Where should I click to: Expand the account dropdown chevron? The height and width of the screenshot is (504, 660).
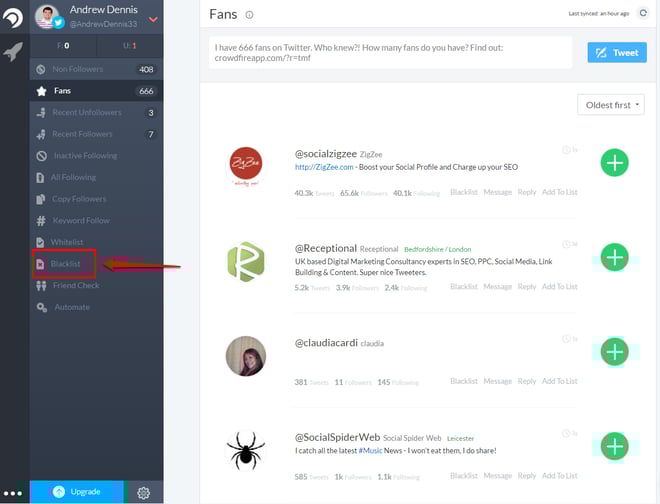pos(153,19)
